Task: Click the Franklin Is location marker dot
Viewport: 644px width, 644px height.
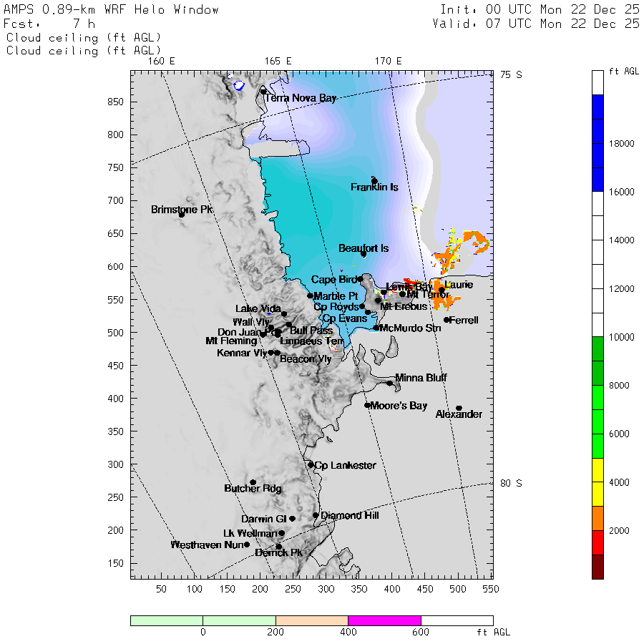Action: pos(374,181)
